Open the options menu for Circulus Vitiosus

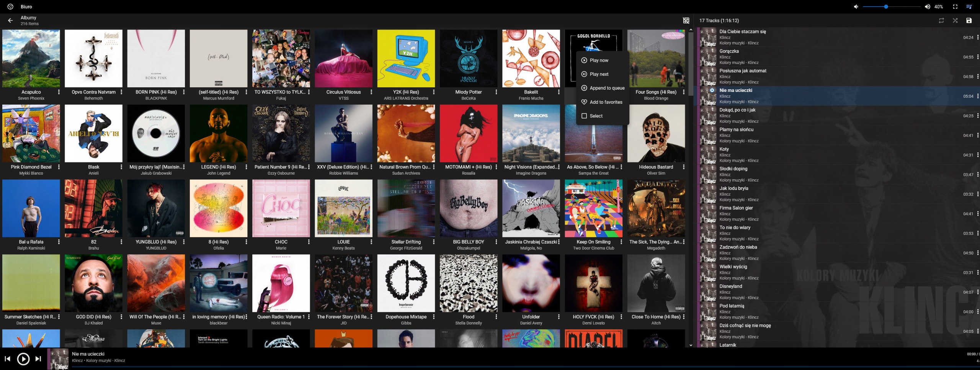[371, 92]
